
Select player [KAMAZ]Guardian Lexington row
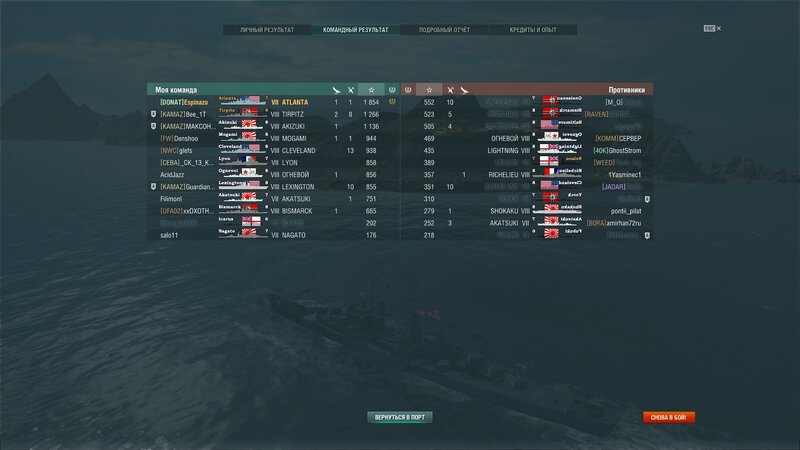(x=273, y=187)
